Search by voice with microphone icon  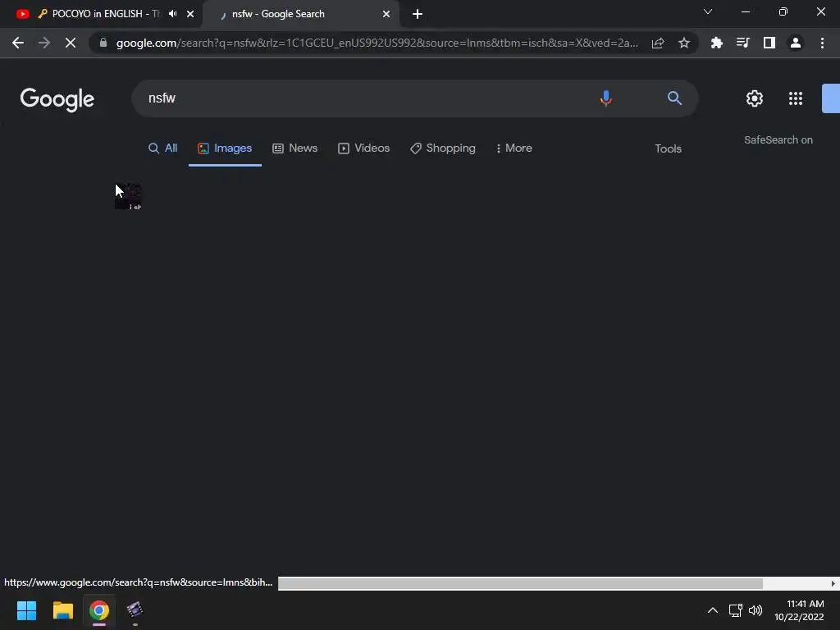point(606,98)
